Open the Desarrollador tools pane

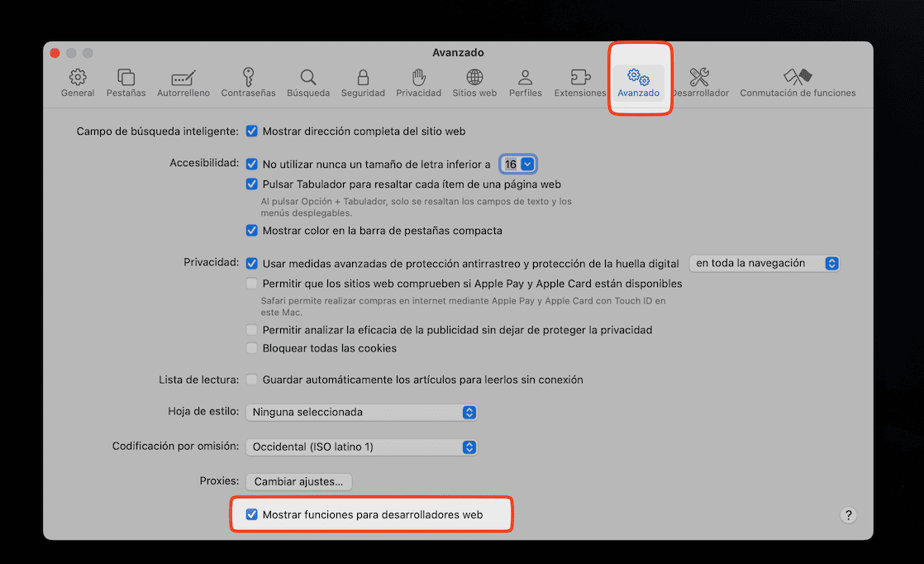point(700,83)
